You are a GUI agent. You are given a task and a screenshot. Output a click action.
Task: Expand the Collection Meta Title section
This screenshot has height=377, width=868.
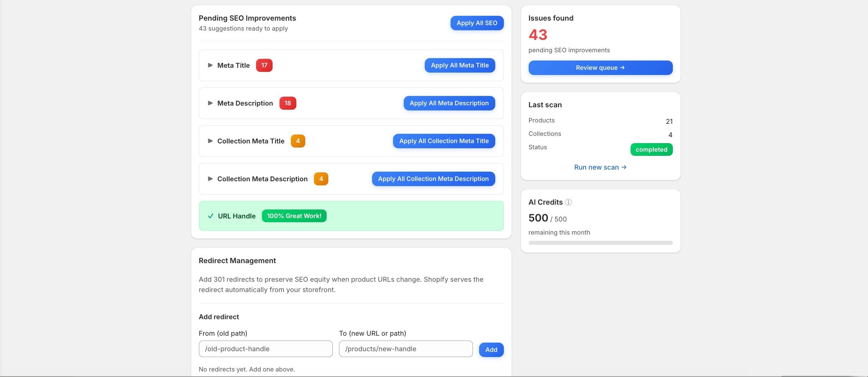point(211,141)
